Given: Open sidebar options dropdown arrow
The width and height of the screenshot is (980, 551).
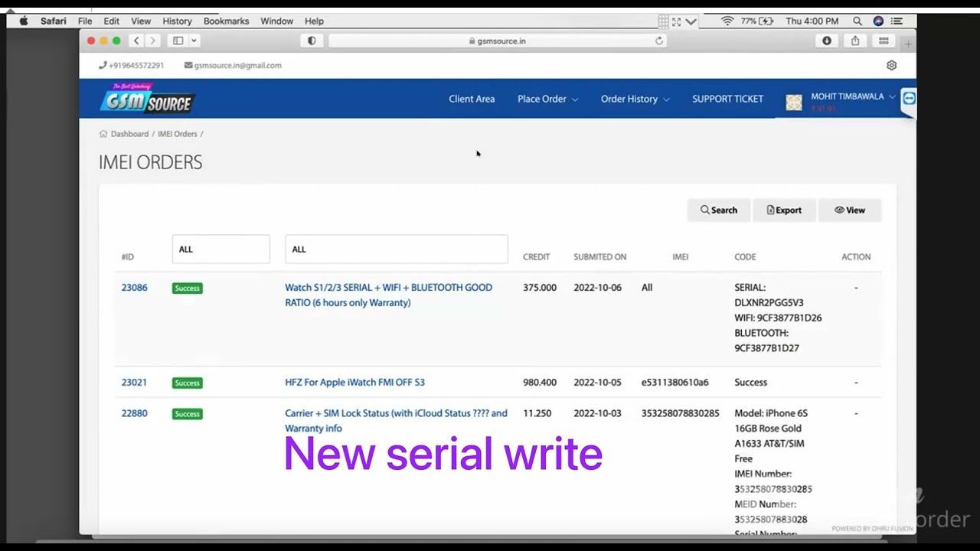Looking at the screenshot, I should [x=194, y=41].
